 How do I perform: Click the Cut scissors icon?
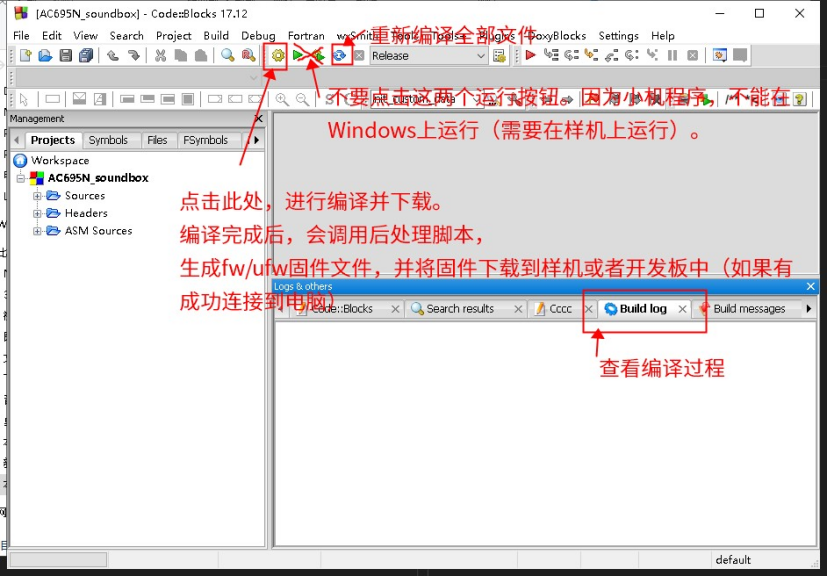click(x=160, y=55)
